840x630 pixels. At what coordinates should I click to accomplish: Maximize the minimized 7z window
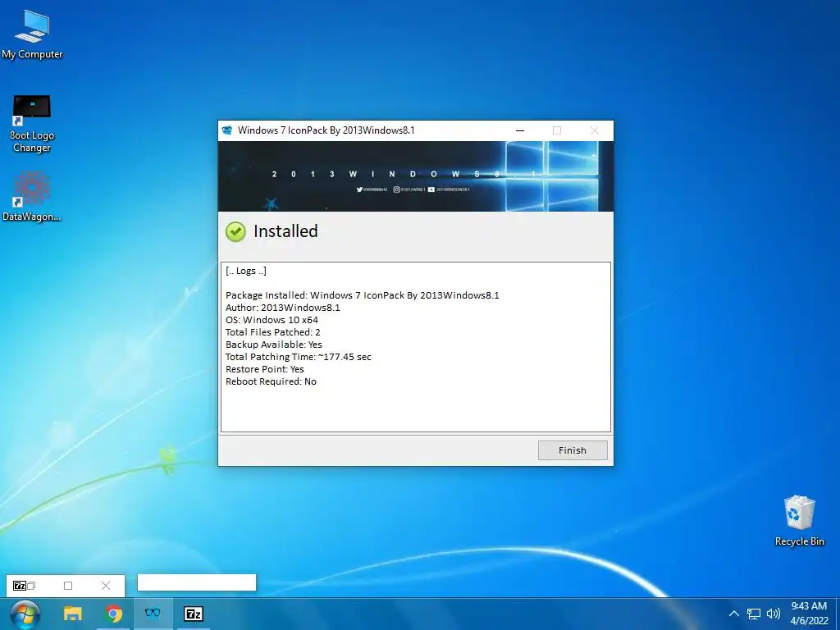point(68,586)
